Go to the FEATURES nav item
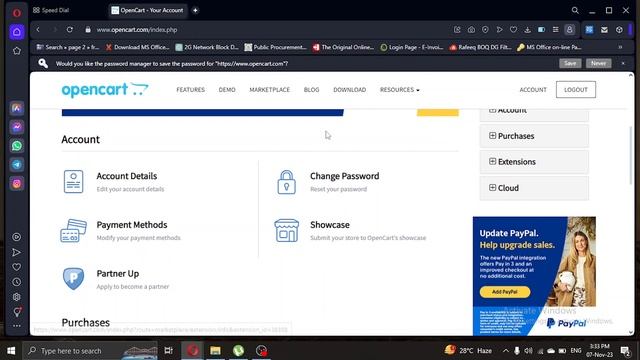This screenshot has height=360, width=640. (x=190, y=89)
